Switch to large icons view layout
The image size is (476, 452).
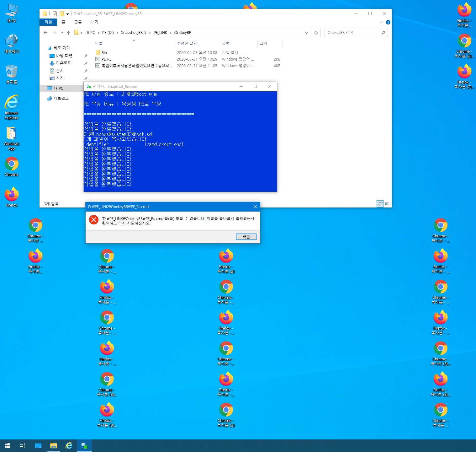(x=387, y=204)
